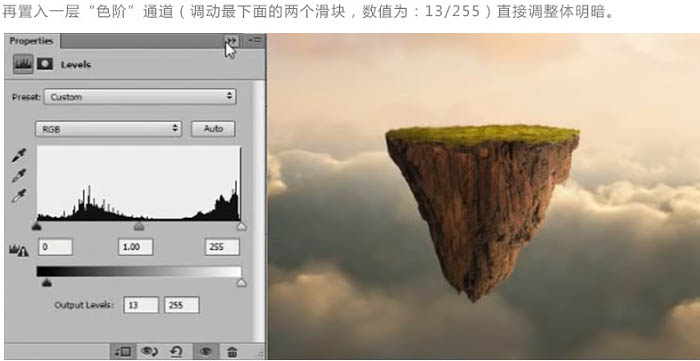Click the midtone field showing 1.00

pos(135,247)
